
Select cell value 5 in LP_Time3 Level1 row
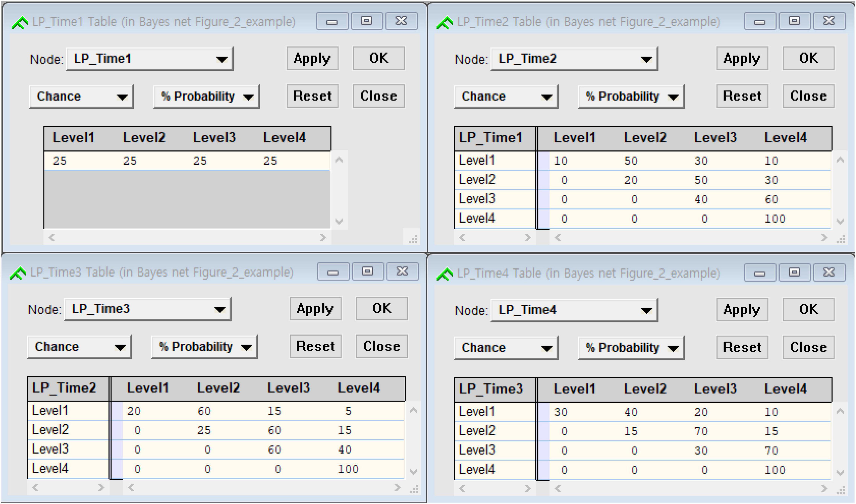(x=348, y=411)
